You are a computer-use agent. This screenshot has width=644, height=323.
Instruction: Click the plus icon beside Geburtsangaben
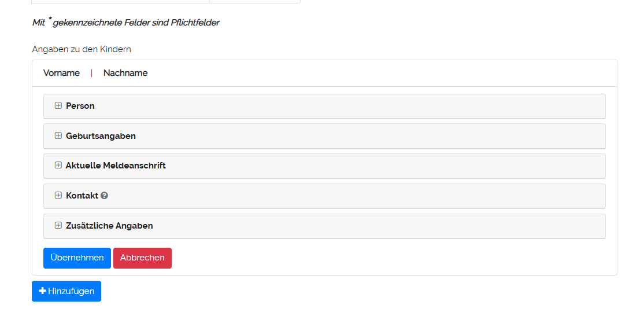coord(58,136)
